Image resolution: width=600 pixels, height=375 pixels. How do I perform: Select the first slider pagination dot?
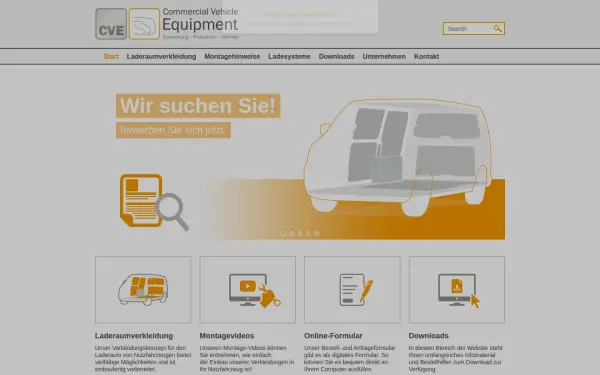click(x=283, y=233)
